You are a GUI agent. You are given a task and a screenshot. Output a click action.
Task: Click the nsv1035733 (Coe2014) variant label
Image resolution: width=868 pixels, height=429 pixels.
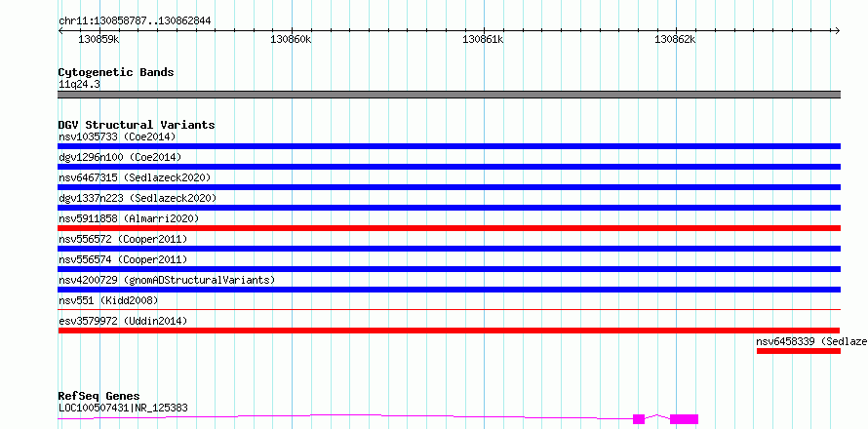[117, 136]
